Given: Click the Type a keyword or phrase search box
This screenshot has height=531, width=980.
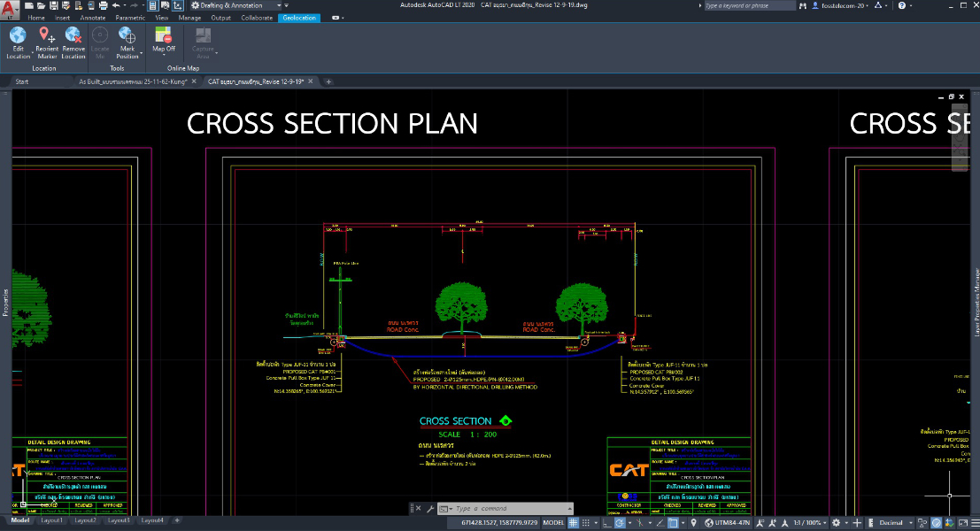Looking at the screenshot, I should 749,5.
